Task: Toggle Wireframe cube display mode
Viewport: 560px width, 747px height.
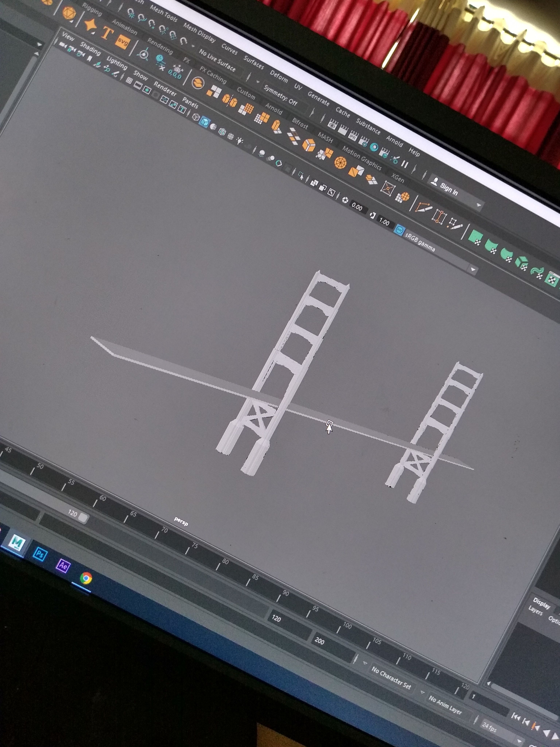Action: coord(195,117)
